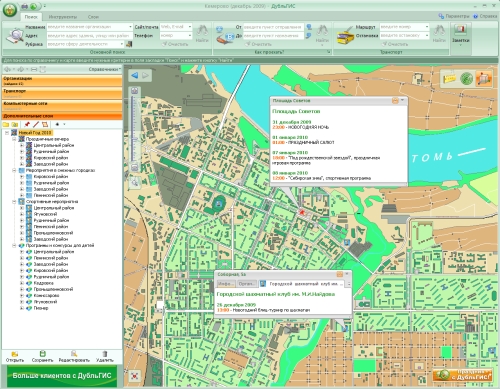Image resolution: width=500 pixels, height=389 pixels.
Task: Open the quick access toolbar customize arrow
Action: [x=44, y=6]
